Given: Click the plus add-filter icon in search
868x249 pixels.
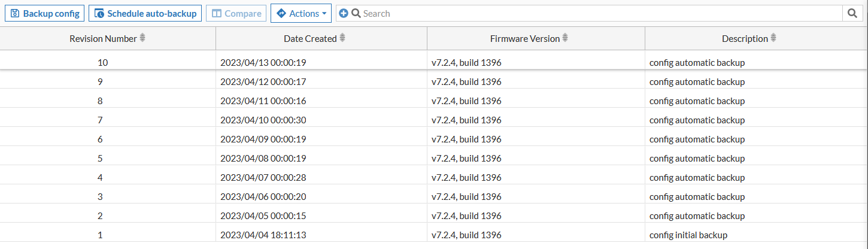Looking at the screenshot, I should coord(344,13).
